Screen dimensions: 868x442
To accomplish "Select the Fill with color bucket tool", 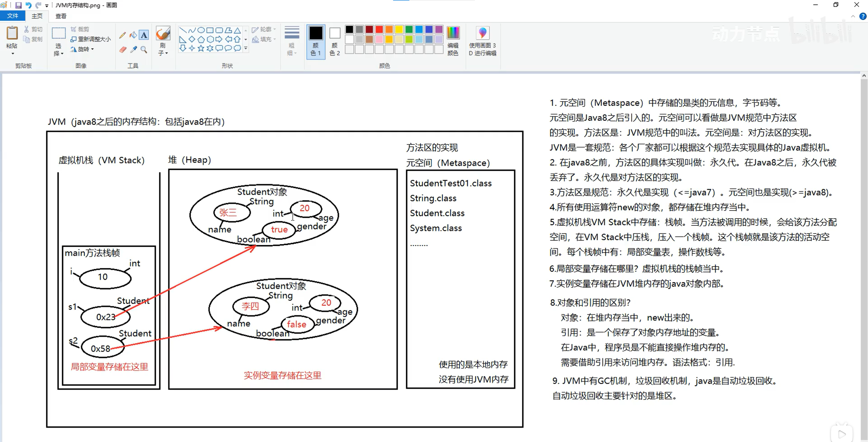I will tap(133, 35).
